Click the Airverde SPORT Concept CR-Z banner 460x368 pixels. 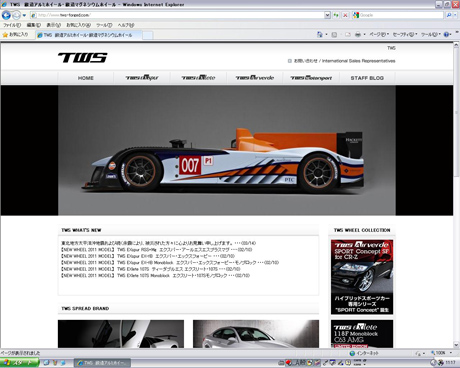[362, 277]
